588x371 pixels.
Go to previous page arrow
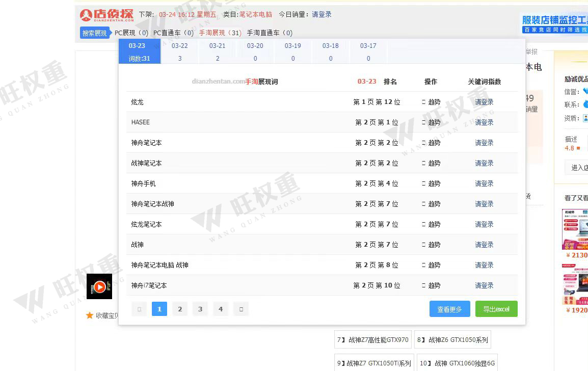click(x=139, y=309)
